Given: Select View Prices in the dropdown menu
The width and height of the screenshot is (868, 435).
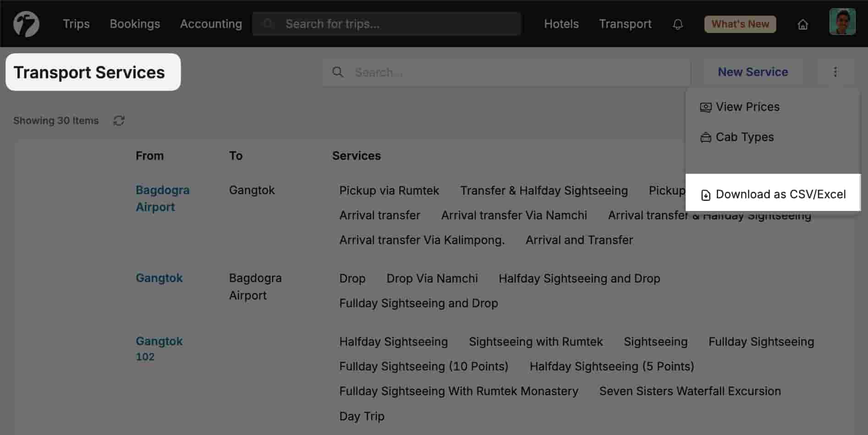Looking at the screenshot, I should coord(747,107).
